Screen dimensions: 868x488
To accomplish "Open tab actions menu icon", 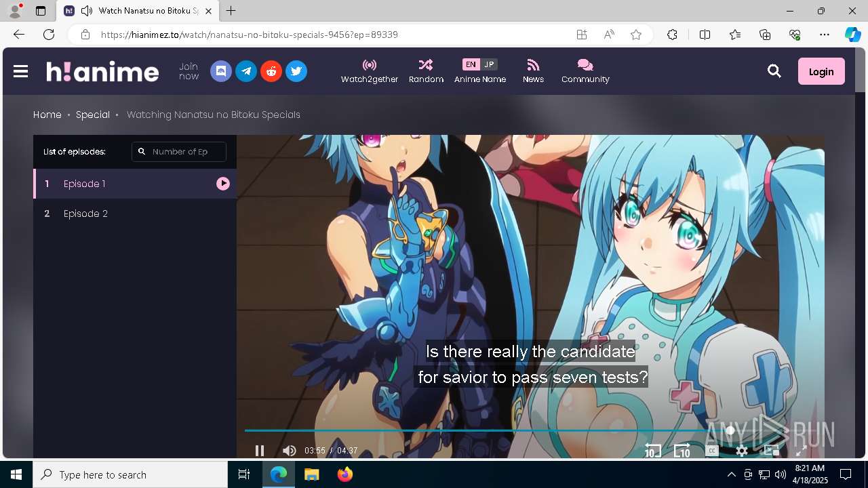I will [x=41, y=11].
